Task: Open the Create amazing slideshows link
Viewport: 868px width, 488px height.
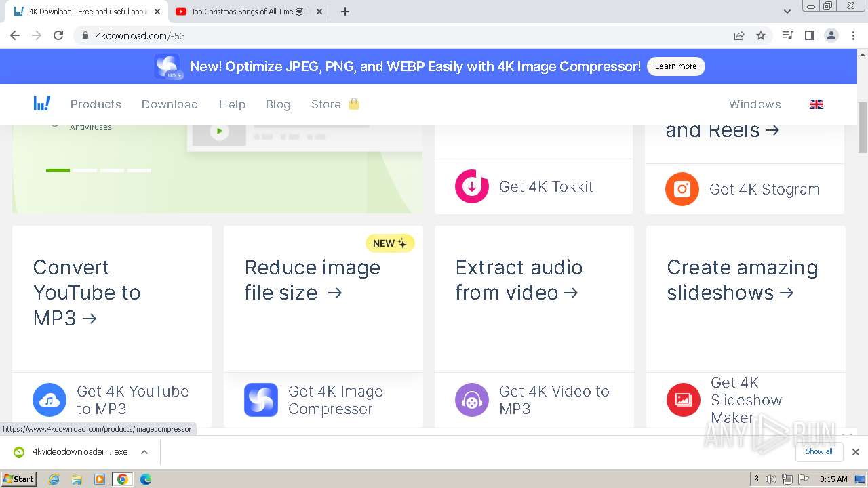Action: [743, 280]
